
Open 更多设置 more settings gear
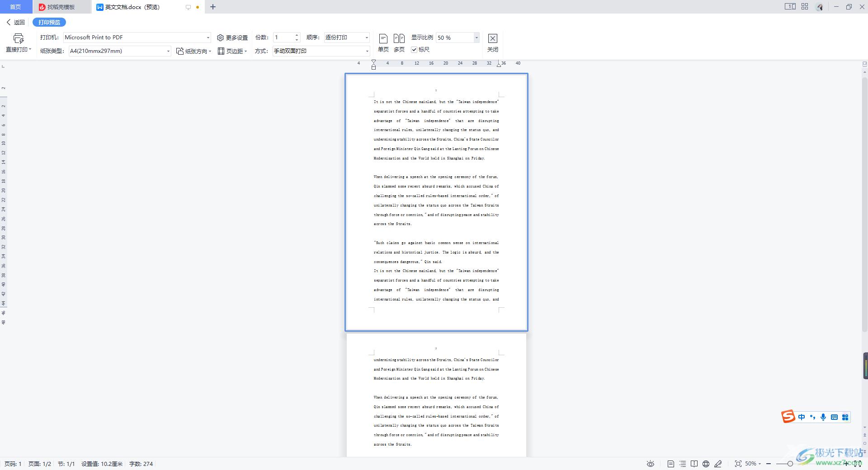pos(232,38)
